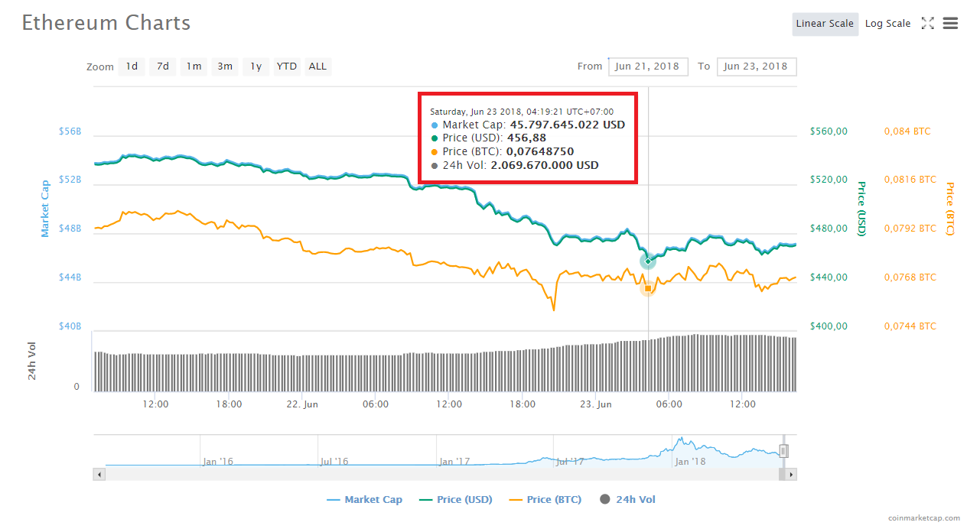Show ALL time range
Screen dimensions: 980x532
click(317, 66)
